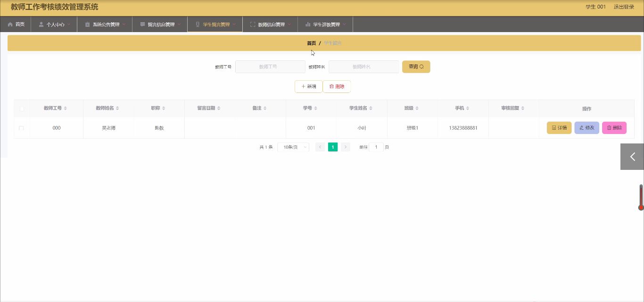Screen dimensions: 644x302
Task: Click the student name cell 小叶
Action: (362, 128)
